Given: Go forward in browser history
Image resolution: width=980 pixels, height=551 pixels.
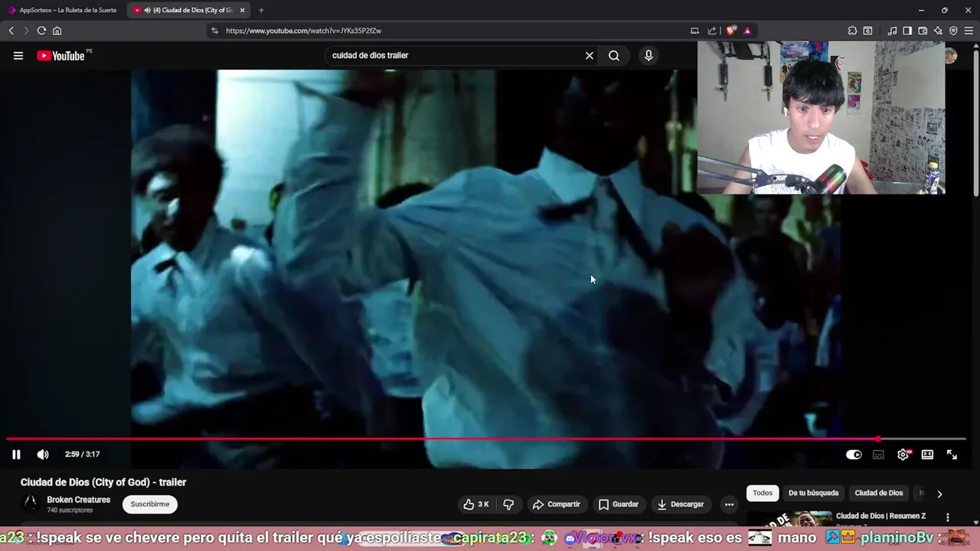Looking at the screenshot, I should click(25, 31).
